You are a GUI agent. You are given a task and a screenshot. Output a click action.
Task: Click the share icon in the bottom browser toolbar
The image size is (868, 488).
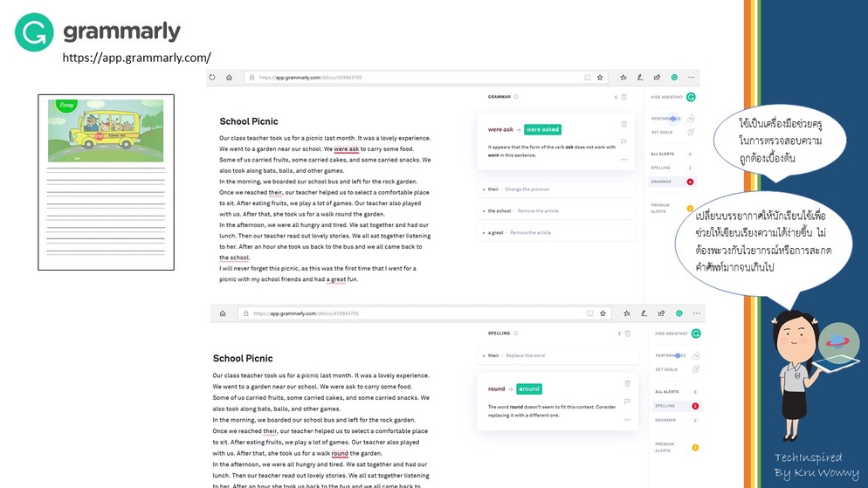(662, 313)
